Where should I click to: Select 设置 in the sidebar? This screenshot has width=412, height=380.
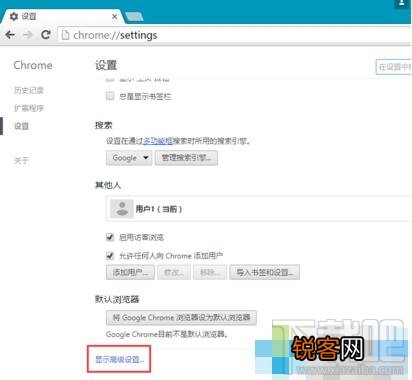point(21,126)
